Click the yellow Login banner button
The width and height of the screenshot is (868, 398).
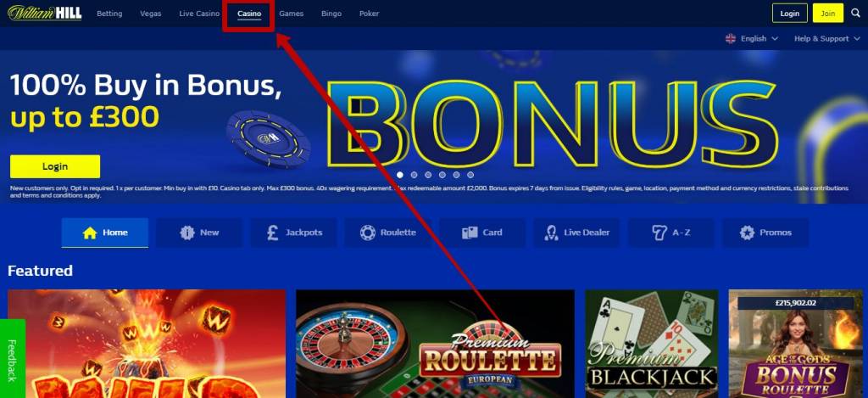(55, 166)
